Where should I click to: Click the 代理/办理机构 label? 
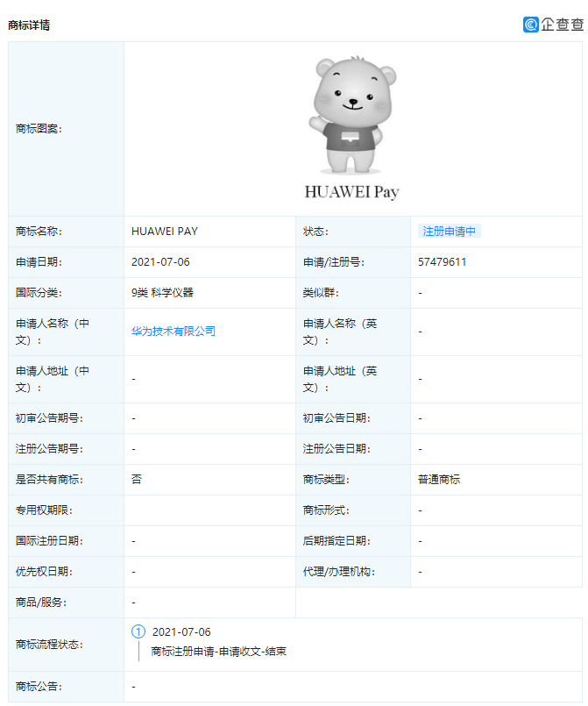(x=339, y=571)
